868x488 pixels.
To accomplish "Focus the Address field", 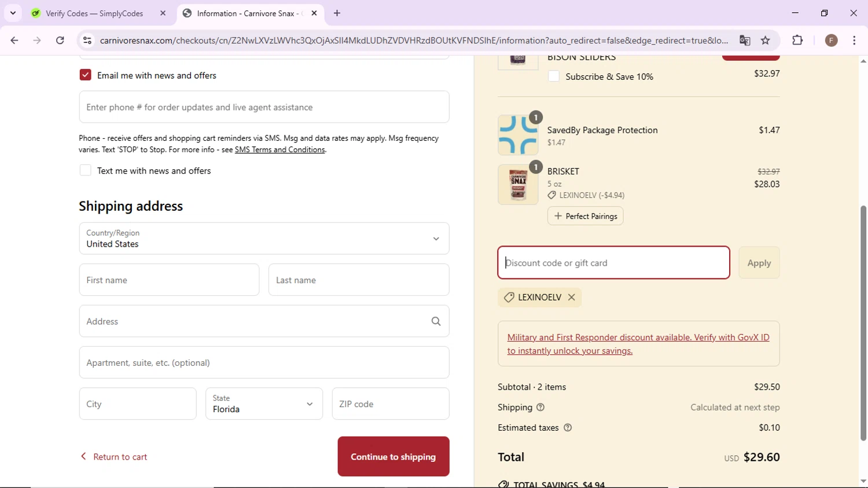I will 264,321.
